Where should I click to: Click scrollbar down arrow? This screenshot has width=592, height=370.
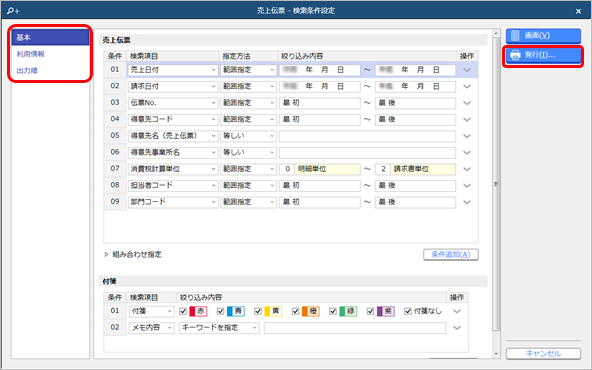[496, 354]
